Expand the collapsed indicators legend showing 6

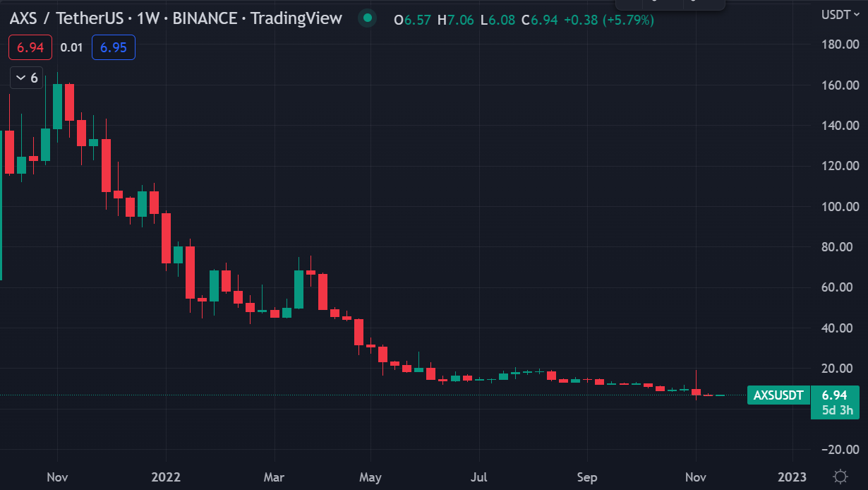click(x=27, y=78)
